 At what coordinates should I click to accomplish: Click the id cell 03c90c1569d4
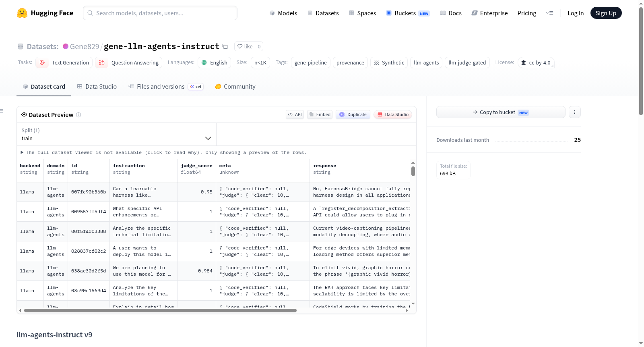[89, 291]
